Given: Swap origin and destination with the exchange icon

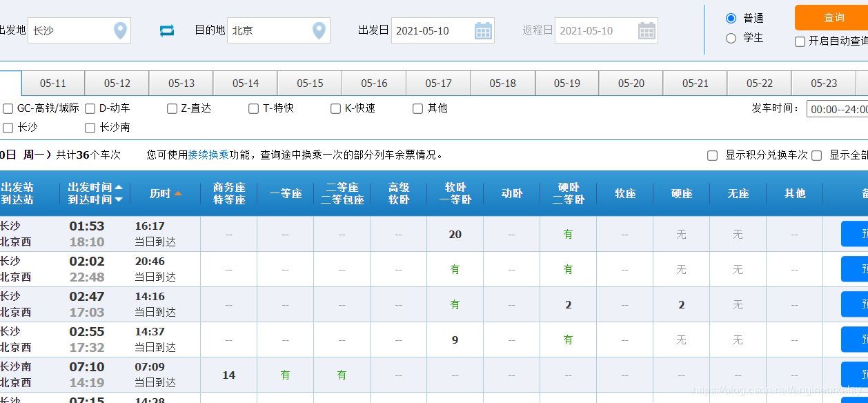Looking at the screenshot, I should (167, 30).
